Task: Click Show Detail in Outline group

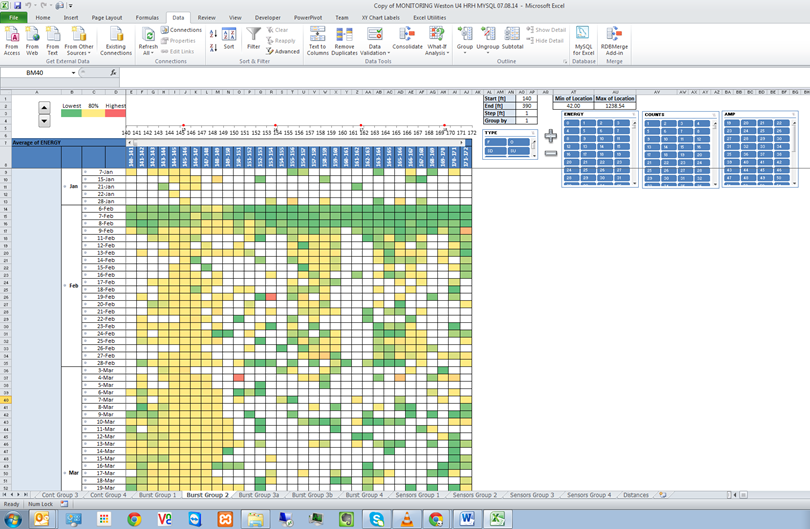Action: coord(546,30)
